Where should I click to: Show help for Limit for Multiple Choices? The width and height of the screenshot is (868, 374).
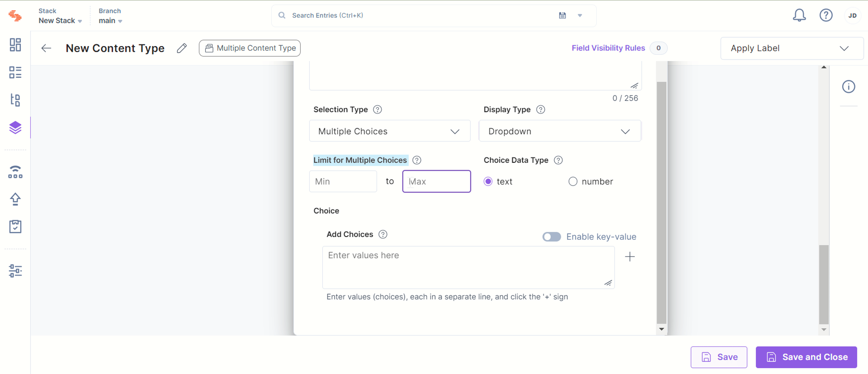[417, 160]
